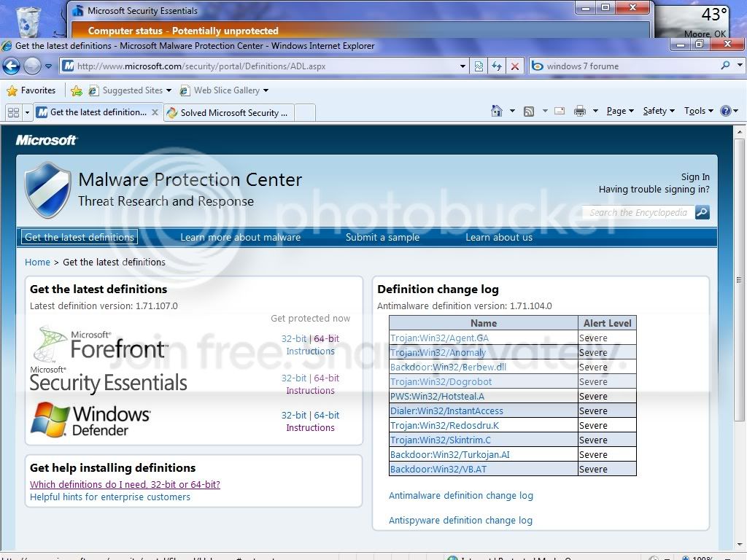Click Add to Favorites Bar icon

76,90
